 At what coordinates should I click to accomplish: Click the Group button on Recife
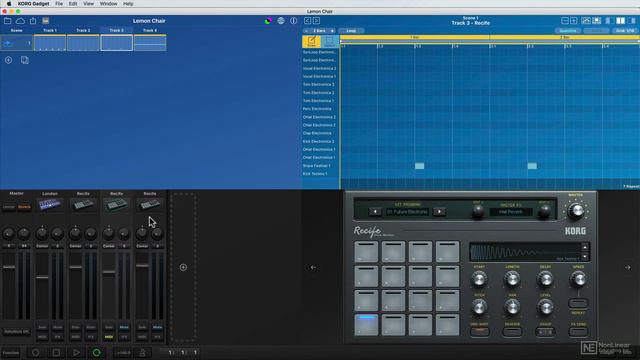point(545,332)
